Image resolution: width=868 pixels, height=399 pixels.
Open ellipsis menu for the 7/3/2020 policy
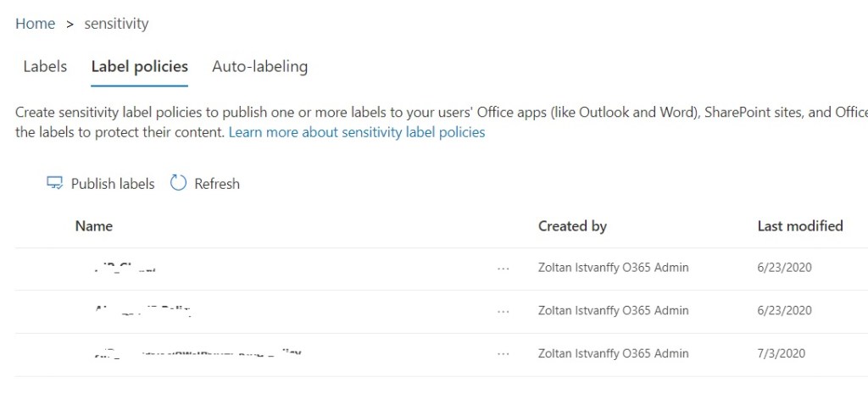(504, 354)
